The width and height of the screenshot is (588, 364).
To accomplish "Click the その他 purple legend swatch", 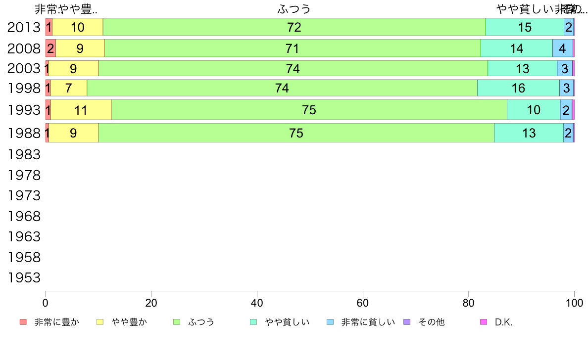I will 407,322.
